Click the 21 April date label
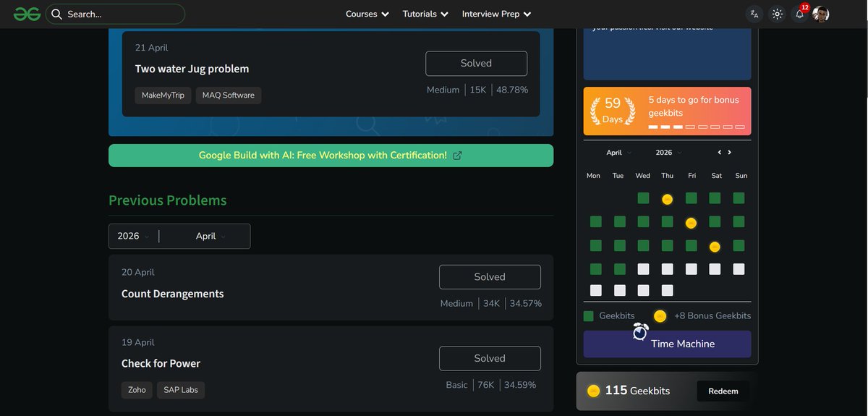This screenshot has height=416, width=868. 151,48
